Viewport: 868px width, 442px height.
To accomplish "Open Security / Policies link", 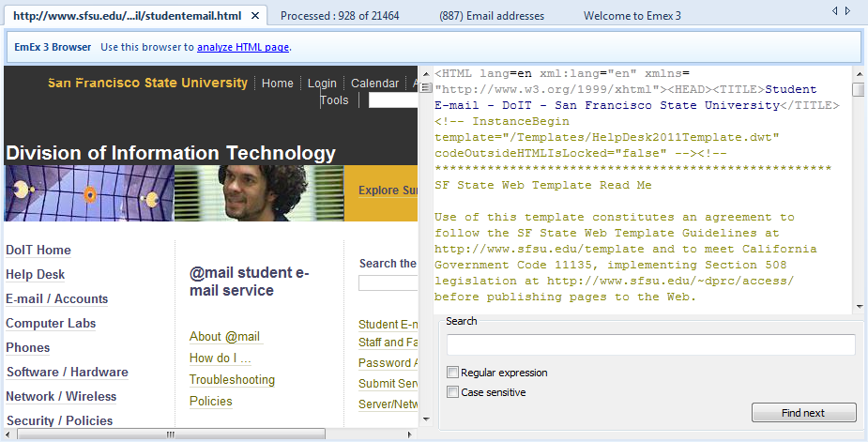I will pos(59,420).
